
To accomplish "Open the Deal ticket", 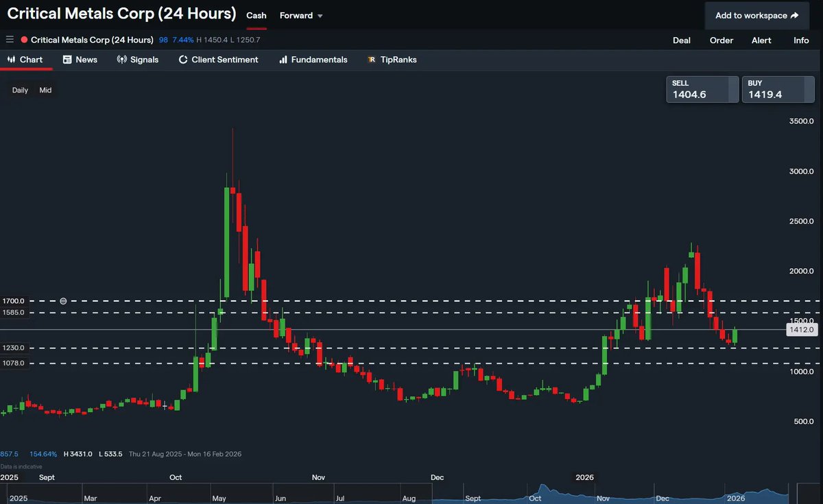I will click(x=682, y=40).
